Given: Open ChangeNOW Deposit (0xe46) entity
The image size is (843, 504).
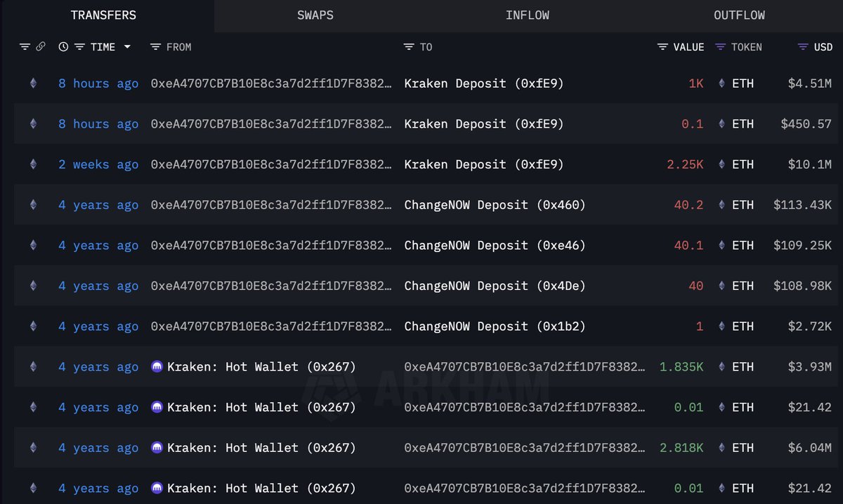Looking at the screenshot, I should pos(495,246).
